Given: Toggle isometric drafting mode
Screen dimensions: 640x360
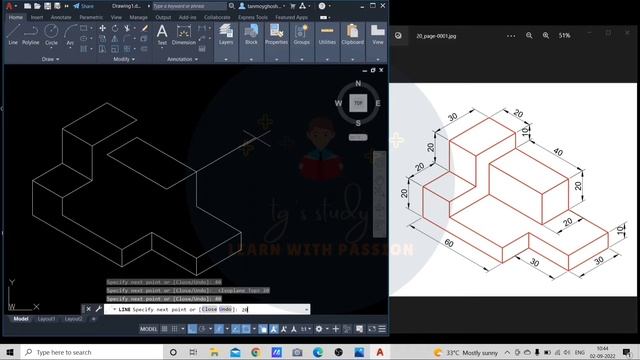Looking at the screenshot, I should pyautogui.click(x=219, y=329).
